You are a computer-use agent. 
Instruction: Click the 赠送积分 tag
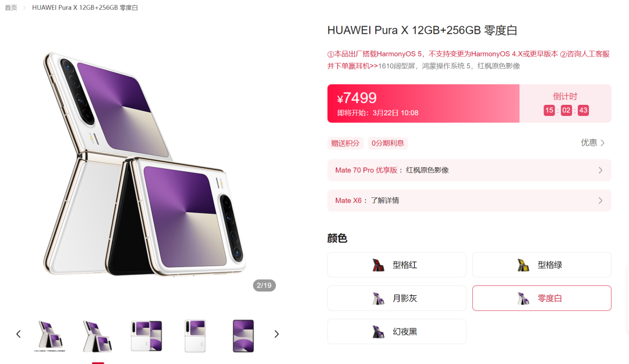(345, 143)
